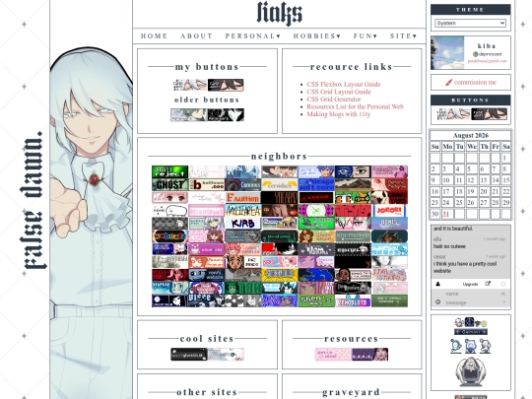This screenshot has width=532, height=399.
Task: Open the green TOK neighbor button
Action: 243,288
